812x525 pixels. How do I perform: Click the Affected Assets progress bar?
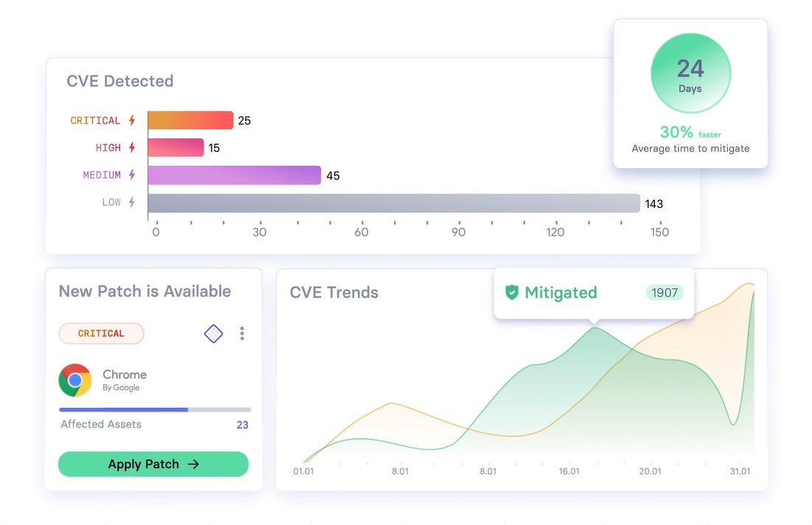pyautogui.click(x=155, y=409)
